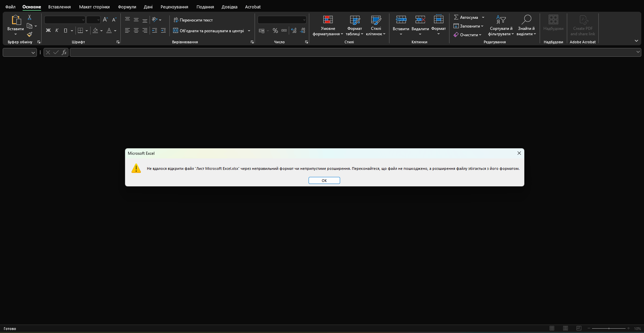Increase font size with large A icon
The image size is (644, 333).
(105, 20)
